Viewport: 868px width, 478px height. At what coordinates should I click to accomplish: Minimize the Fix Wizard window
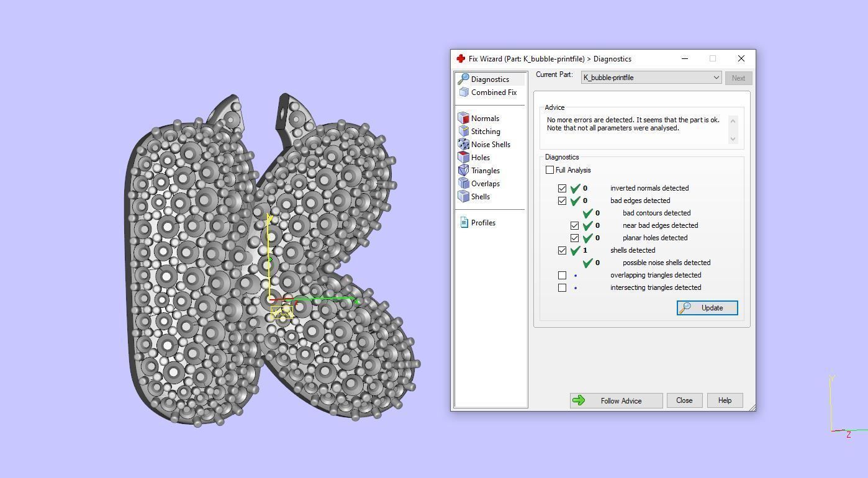point(685,58)
